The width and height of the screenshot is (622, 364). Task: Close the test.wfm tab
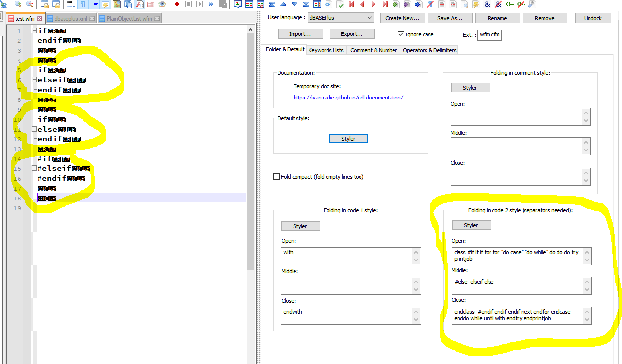click(40, 19)
